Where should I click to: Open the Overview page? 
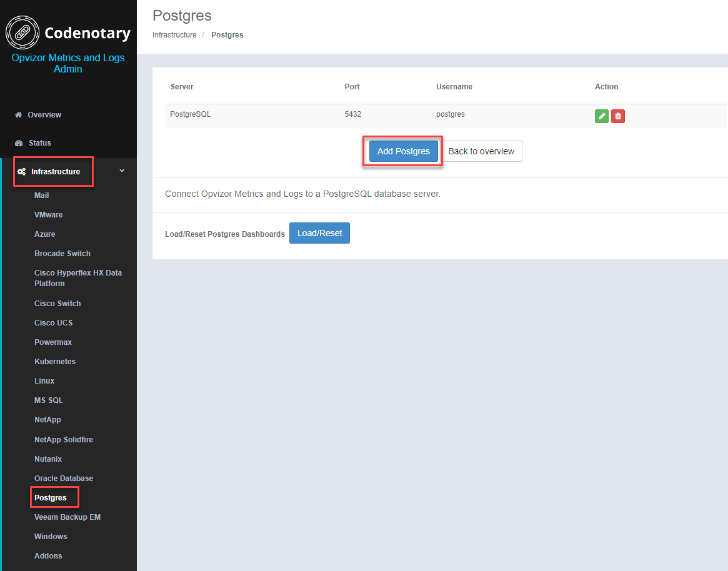coord(44,115)
